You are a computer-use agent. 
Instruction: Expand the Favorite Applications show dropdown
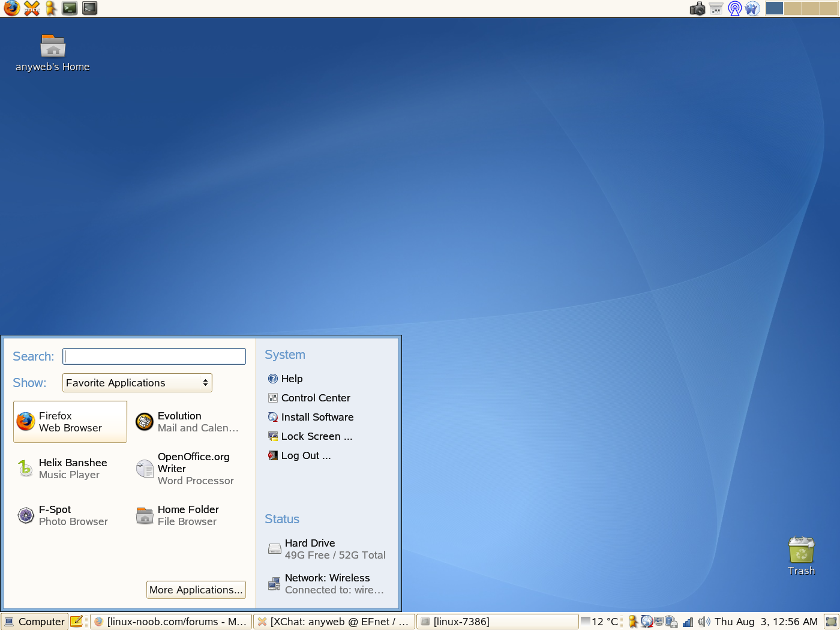(137, 383)
